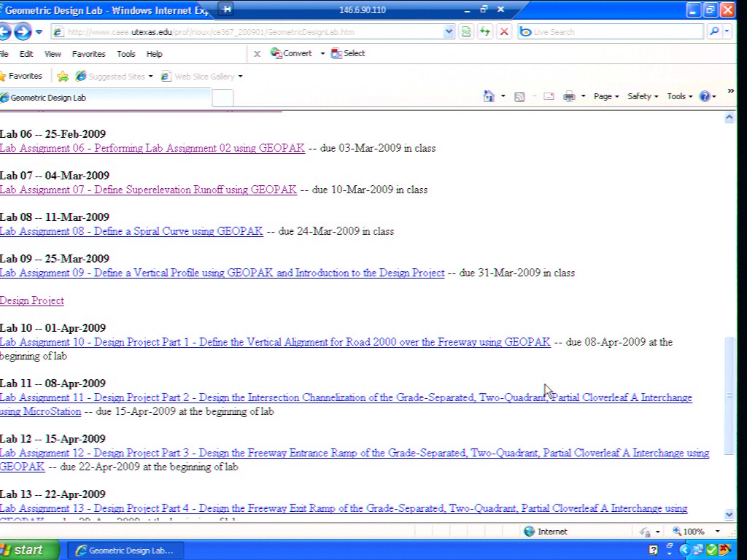Go to the Home page icon
The width and height of the screenshot is (747, 560).
point(489,96)
